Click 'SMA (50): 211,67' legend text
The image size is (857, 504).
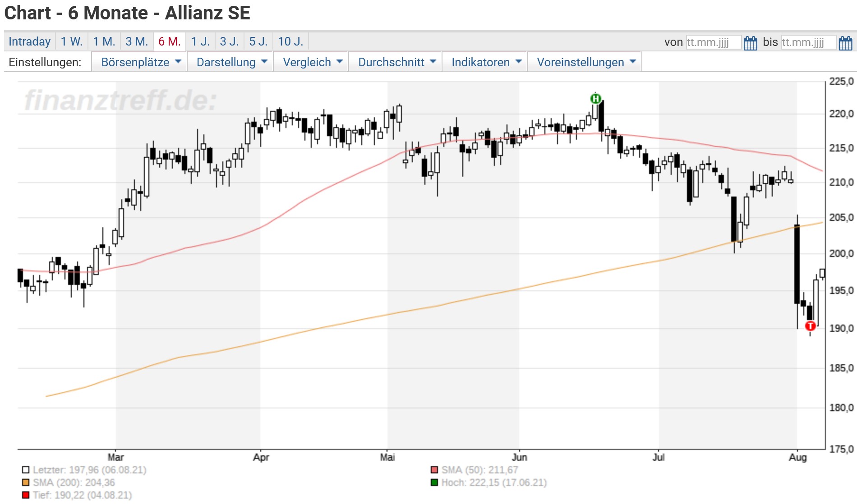tap(480, 470)
